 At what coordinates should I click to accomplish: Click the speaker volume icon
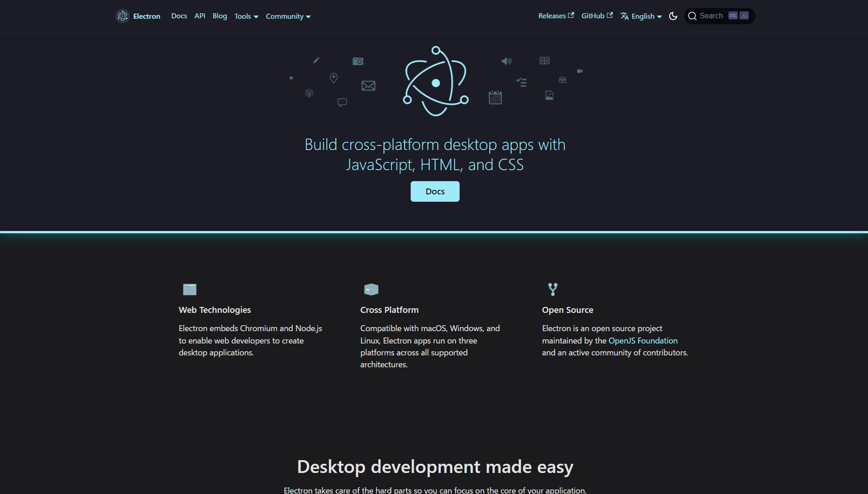tap(506, 61)
